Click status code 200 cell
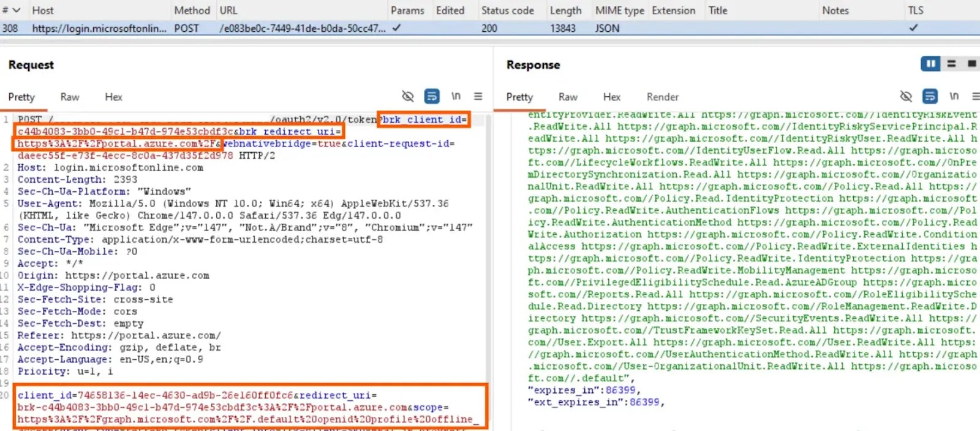 [489, 28]
